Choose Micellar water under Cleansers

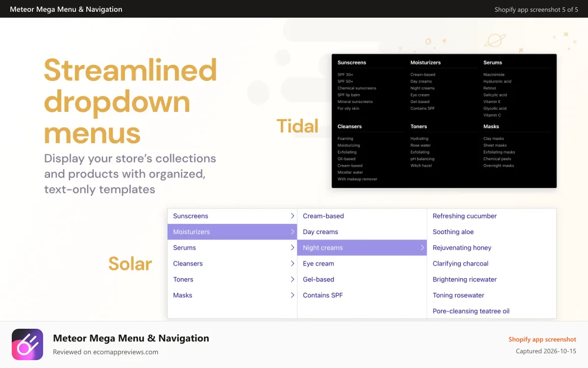click(350, 172)
